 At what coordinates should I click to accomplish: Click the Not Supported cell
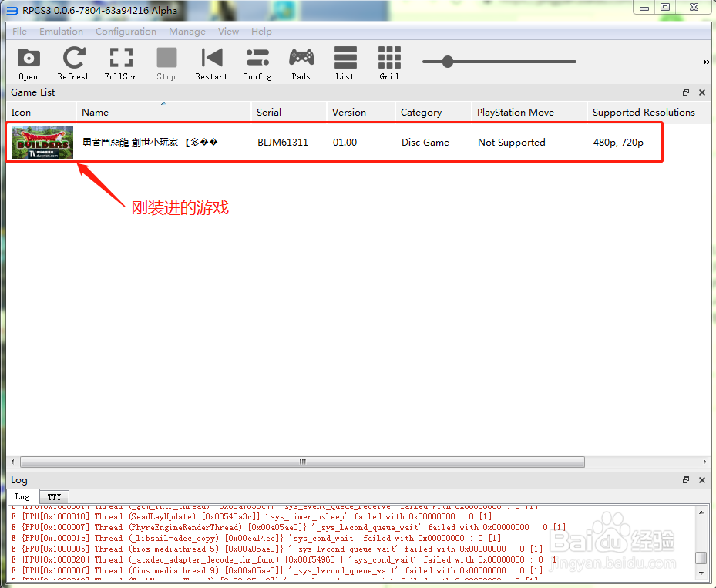pyautogui.click(x=512, y=143)
